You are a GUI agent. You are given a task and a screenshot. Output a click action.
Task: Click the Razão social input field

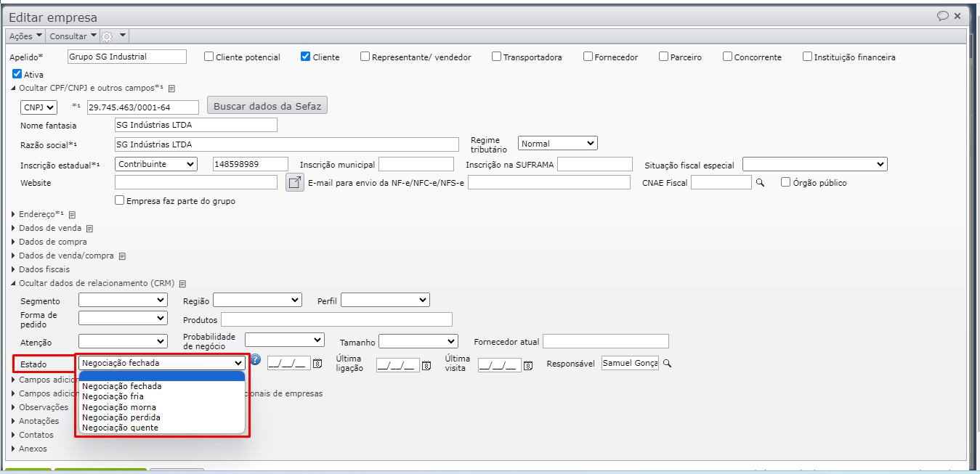pos(287,144)
